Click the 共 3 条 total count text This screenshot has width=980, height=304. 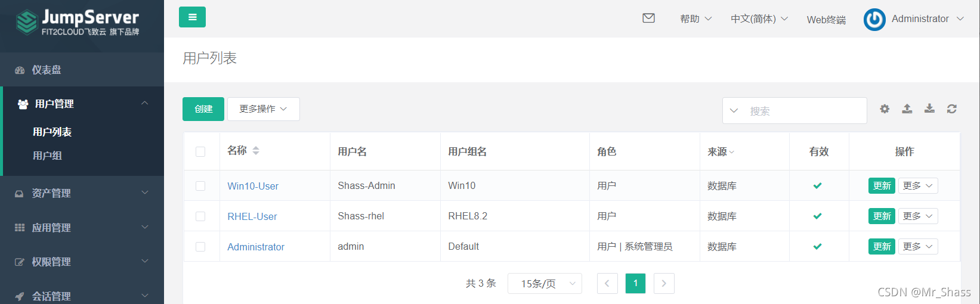point(481,284)
